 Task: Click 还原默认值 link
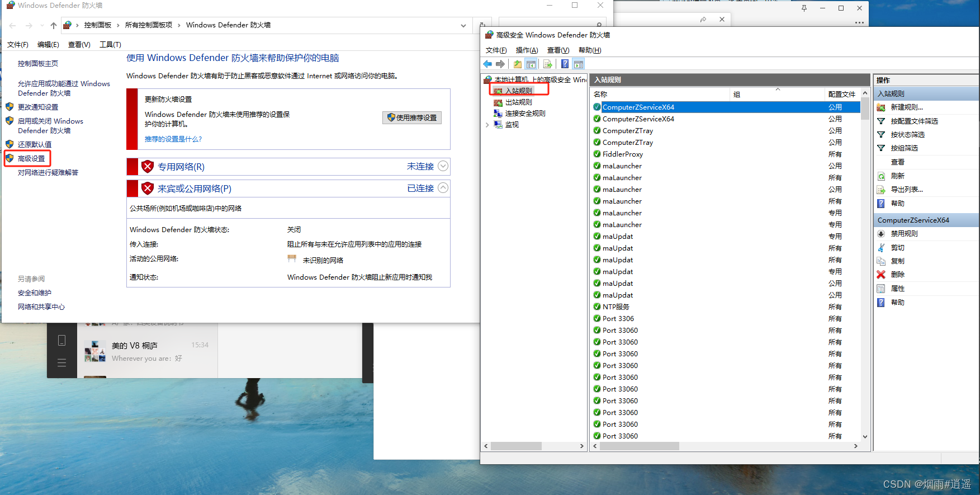(x=35, y=144)
